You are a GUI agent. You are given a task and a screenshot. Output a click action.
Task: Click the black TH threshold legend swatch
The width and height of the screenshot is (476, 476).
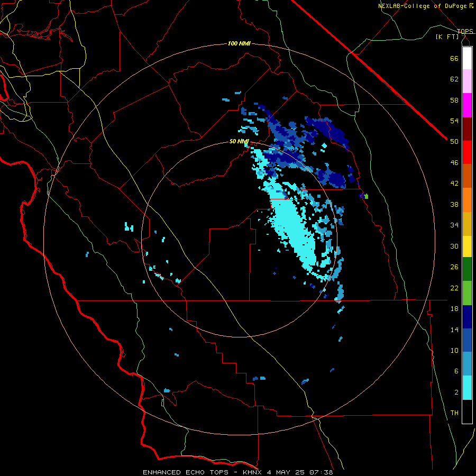[467, 411]
